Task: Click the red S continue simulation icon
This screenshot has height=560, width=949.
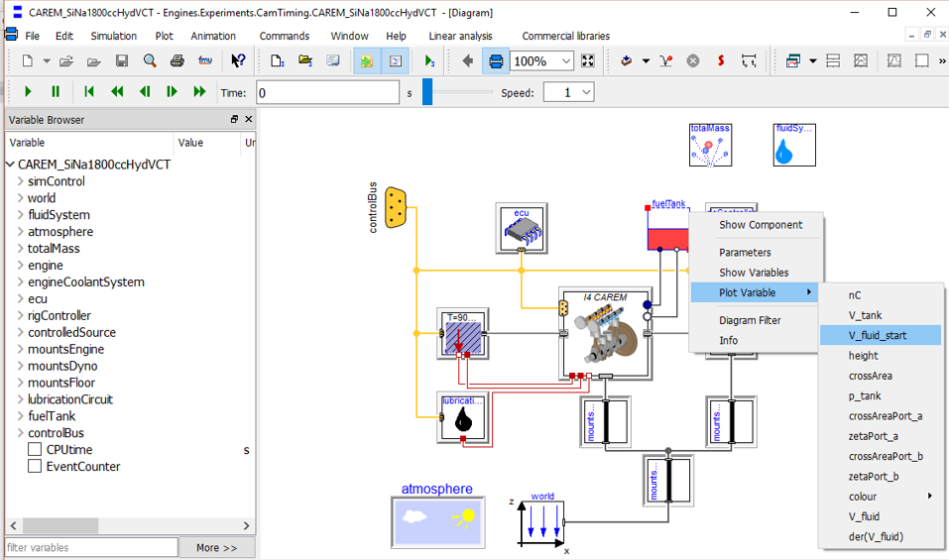Action: (721, 61)
